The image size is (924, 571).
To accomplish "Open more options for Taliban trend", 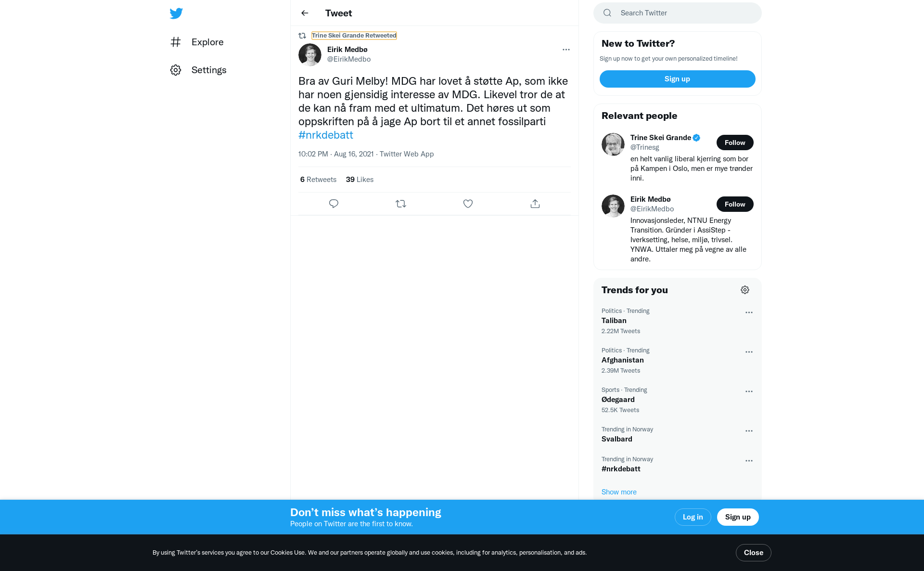I will tap(749, 312).
